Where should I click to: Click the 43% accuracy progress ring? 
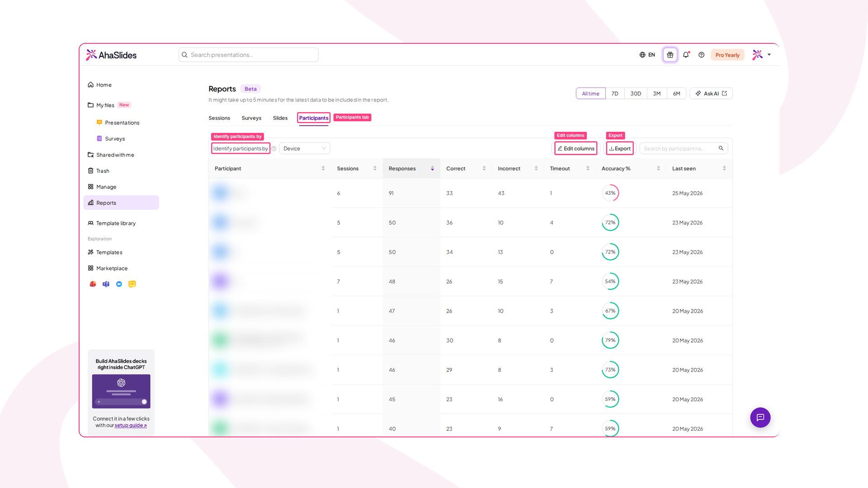pyautogui.click(x=610, y=193)
